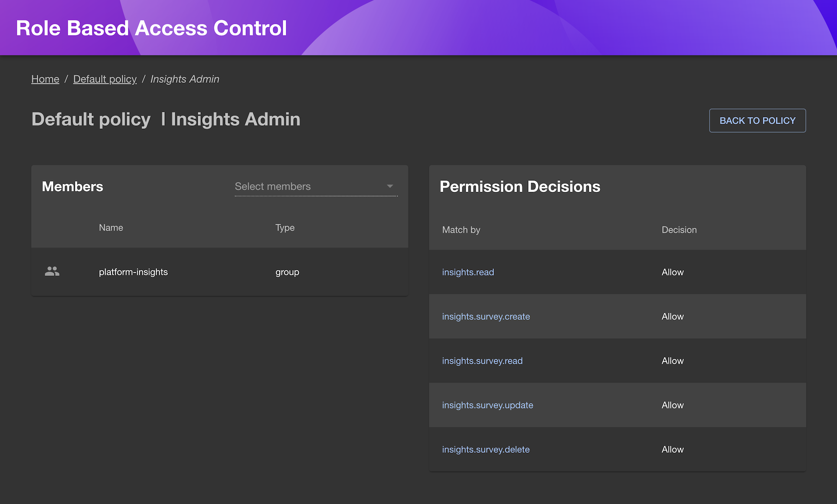Viewport: 837px width, 504px height.
Task: Open the insights.survey.update permission link
Action: 487,405
